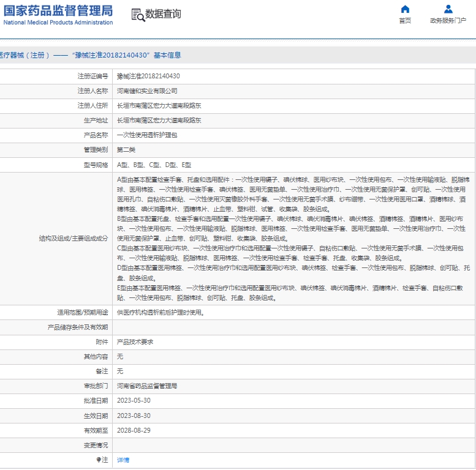
Task: Click the home (首页) house icon
Action: click(x=405, y=9)
